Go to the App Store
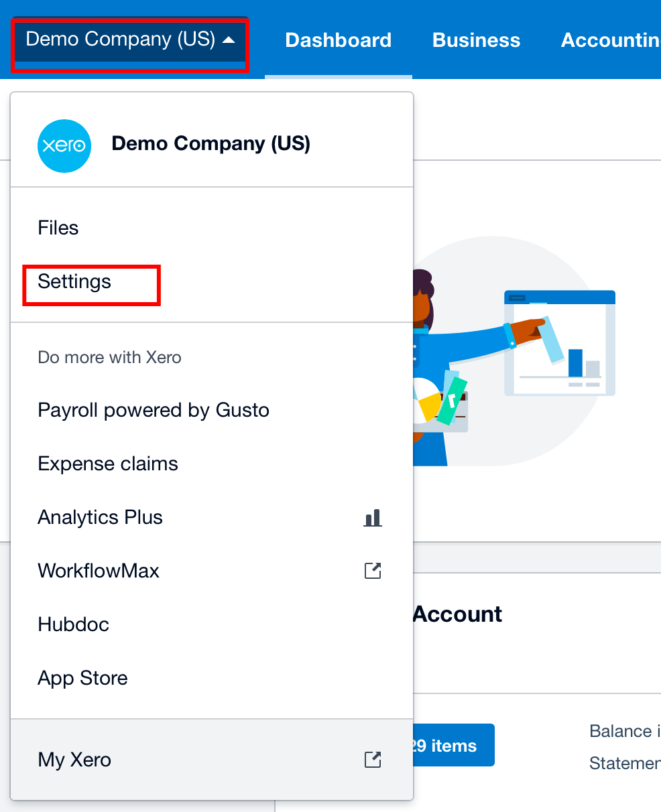 click(82, 678)
